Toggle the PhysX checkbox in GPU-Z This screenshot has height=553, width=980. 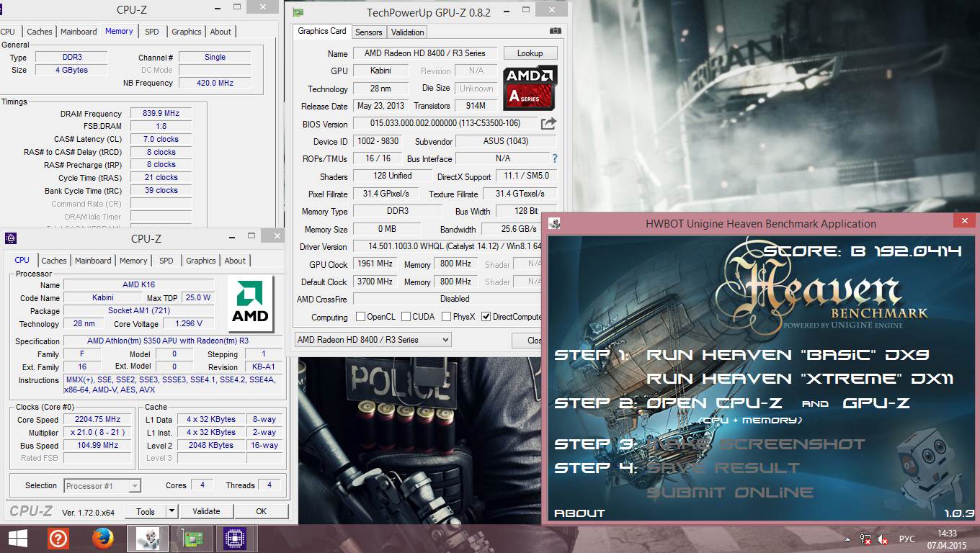pyautogui.click(x=447, y=317)
